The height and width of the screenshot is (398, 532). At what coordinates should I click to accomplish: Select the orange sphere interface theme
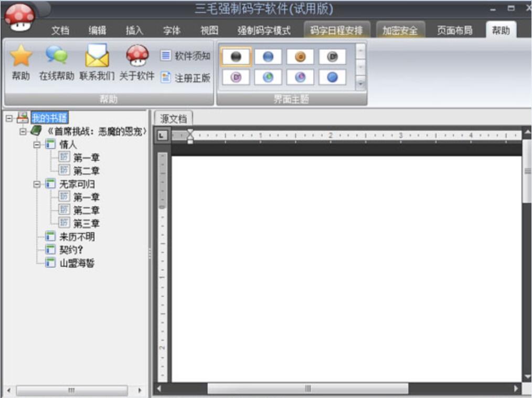[x=300, y=57]
